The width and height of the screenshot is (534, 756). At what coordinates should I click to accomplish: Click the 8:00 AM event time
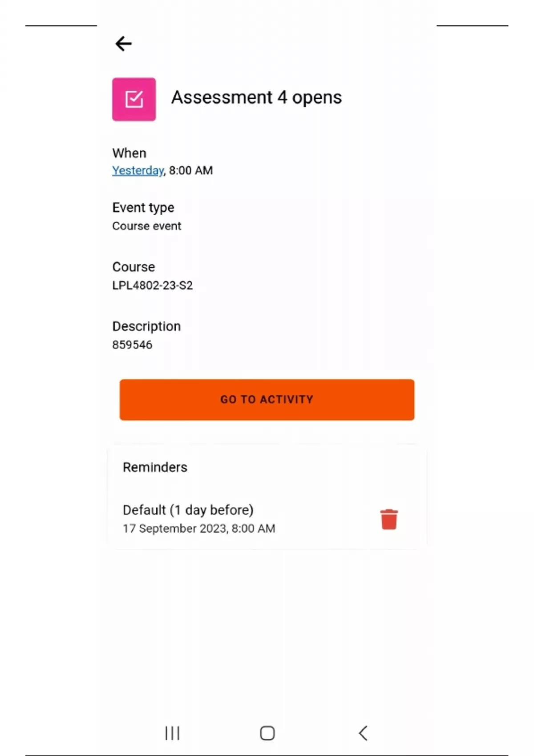pyautogui.click(x=191, y=170)
